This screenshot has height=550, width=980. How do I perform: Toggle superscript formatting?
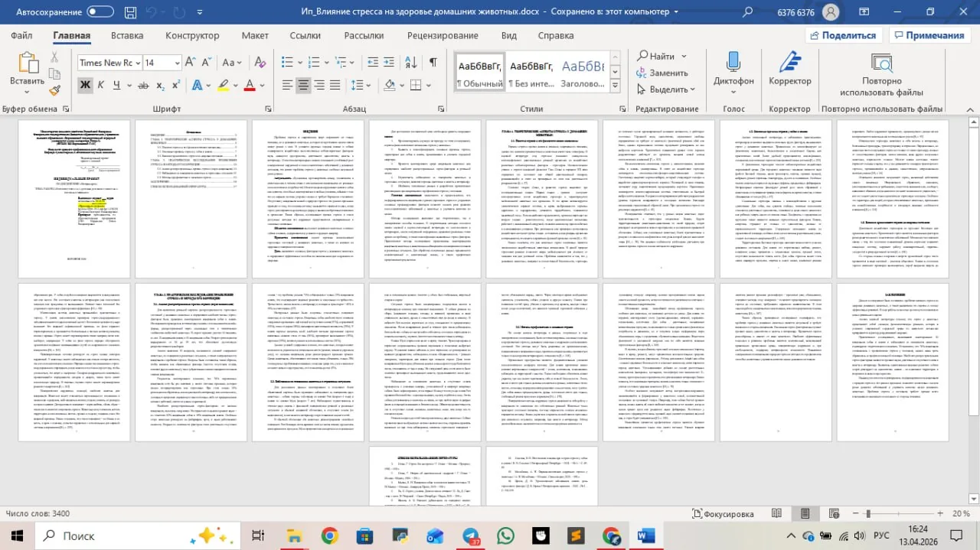click(176, 85)
